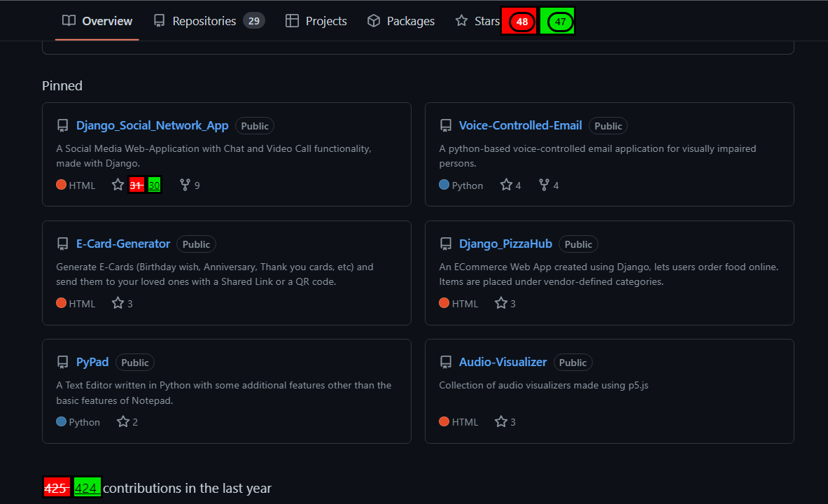The height and width of the screenshot is (504, 828).
Task: Click Public badge of PyPad
Action: click(134, 363)
